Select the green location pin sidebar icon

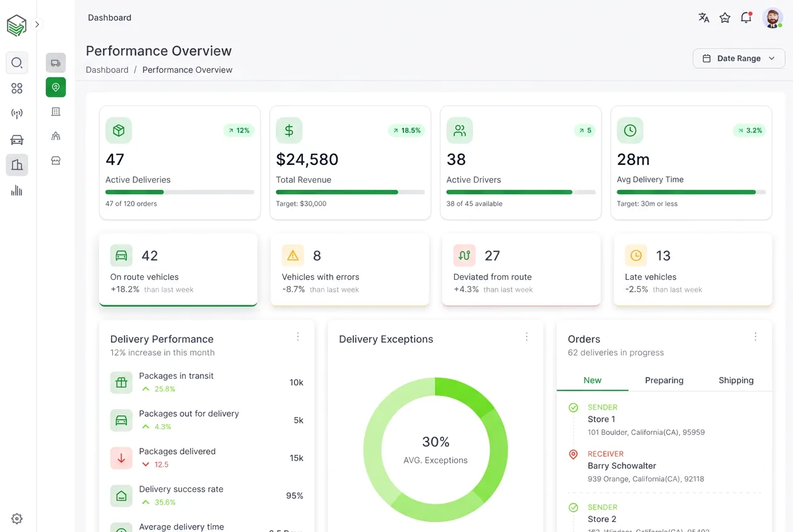pos(56,87)
